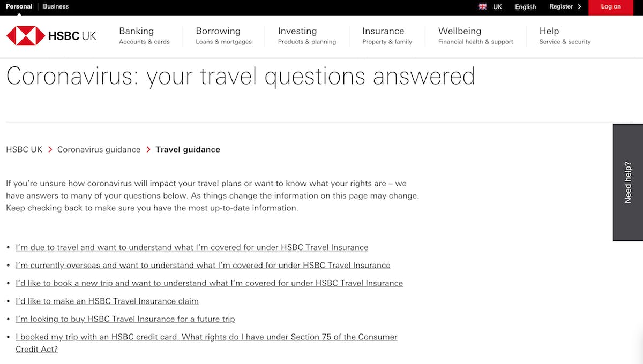This screenshot has height=364, width=643.
Task: Open the Help service & security menu
Action: pyautogui.click(x=565, y=36)
